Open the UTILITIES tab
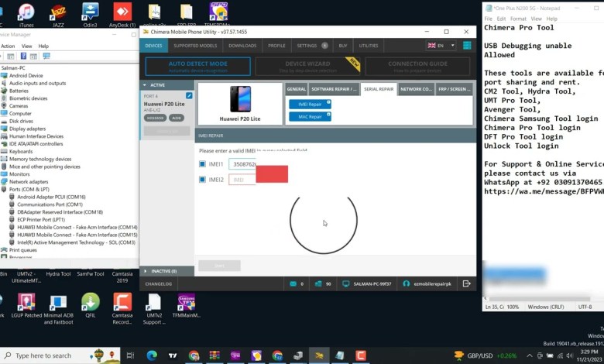Image resolution: width=604 pixels, height=364 pixels. pos(369,46)
